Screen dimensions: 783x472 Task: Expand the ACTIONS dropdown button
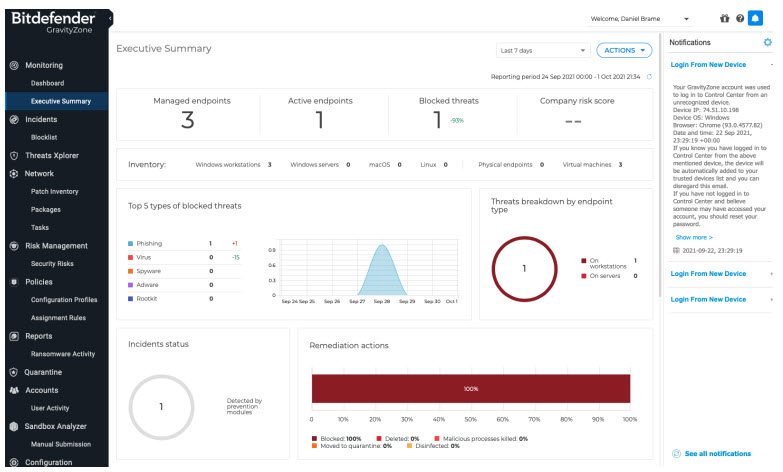[x=624, y=50]
